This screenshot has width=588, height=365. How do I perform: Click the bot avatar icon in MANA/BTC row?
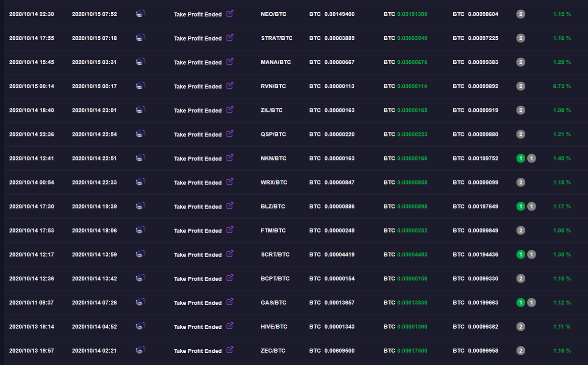pos(140,62)
